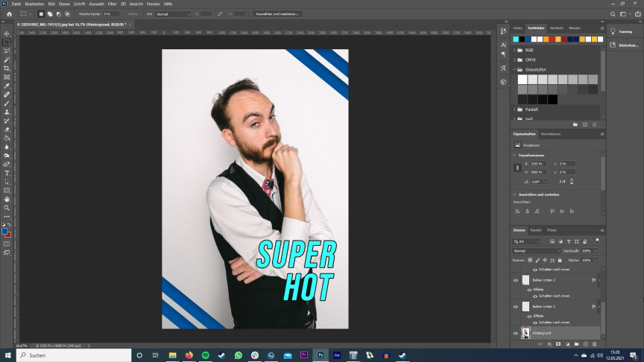Select the Horizontal Type tool

pyautogui.click(x=7, y=173)
